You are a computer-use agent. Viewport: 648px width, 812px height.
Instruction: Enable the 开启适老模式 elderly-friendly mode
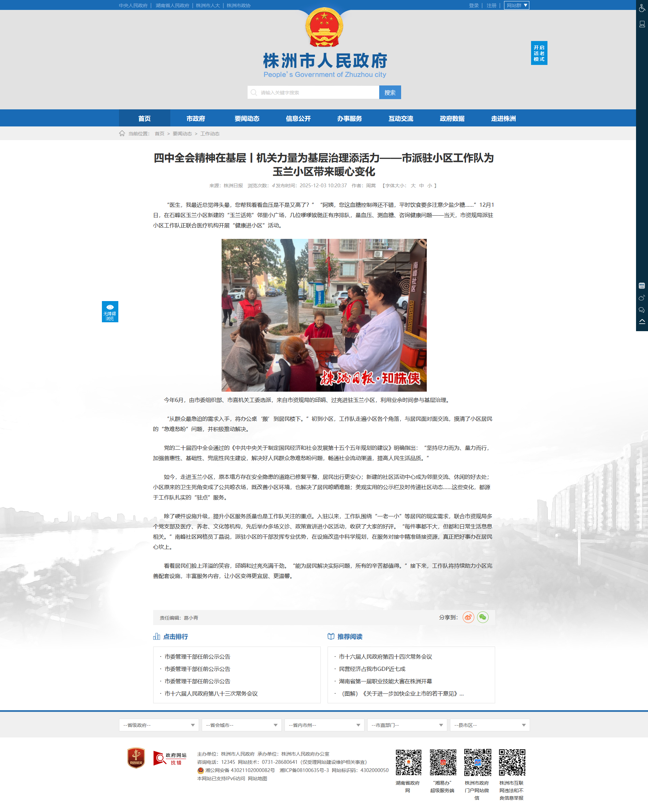pos(539,53)
